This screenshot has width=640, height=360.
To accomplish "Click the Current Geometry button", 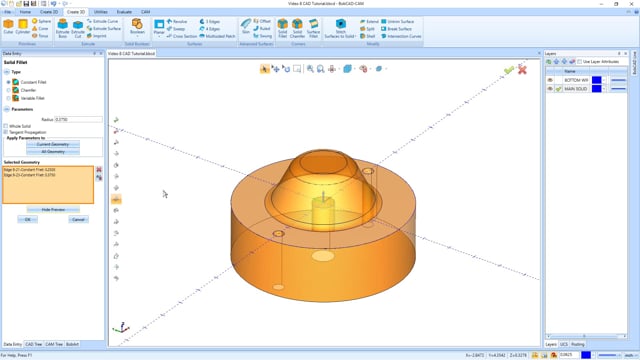I will pos(53,144).
